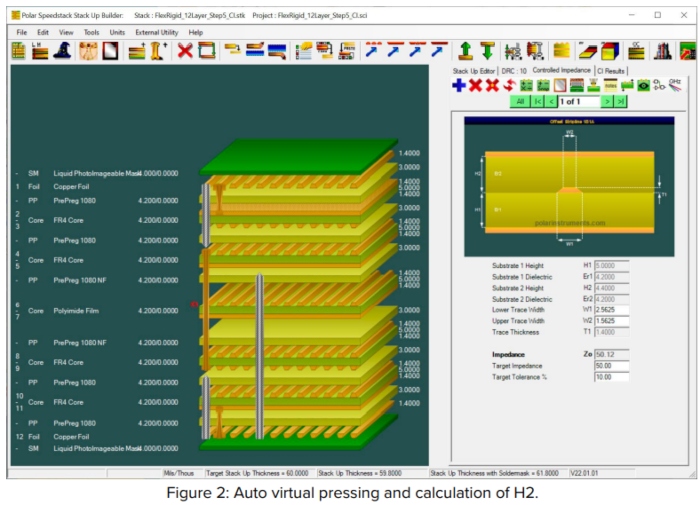Click the green Snap calculator icon
700x505 pixels.
point(543,85)
